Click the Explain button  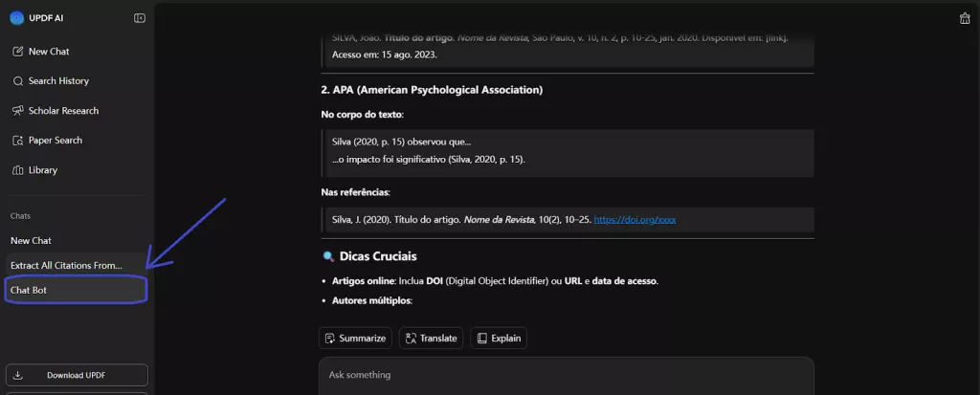click(499, 339)
